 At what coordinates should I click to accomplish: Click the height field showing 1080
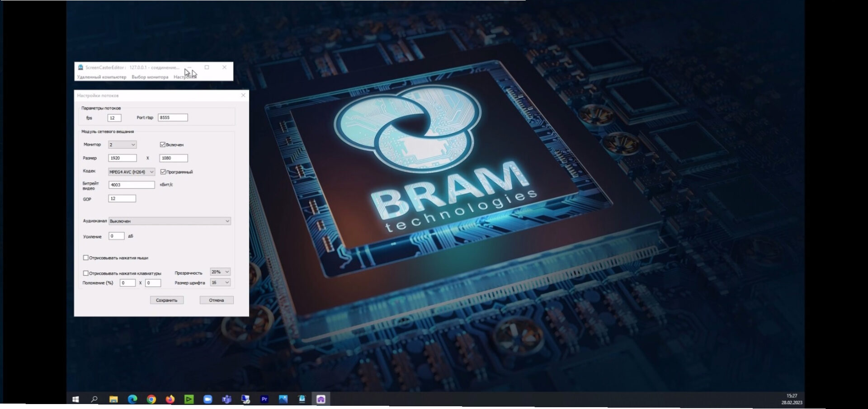click(174, 158)
